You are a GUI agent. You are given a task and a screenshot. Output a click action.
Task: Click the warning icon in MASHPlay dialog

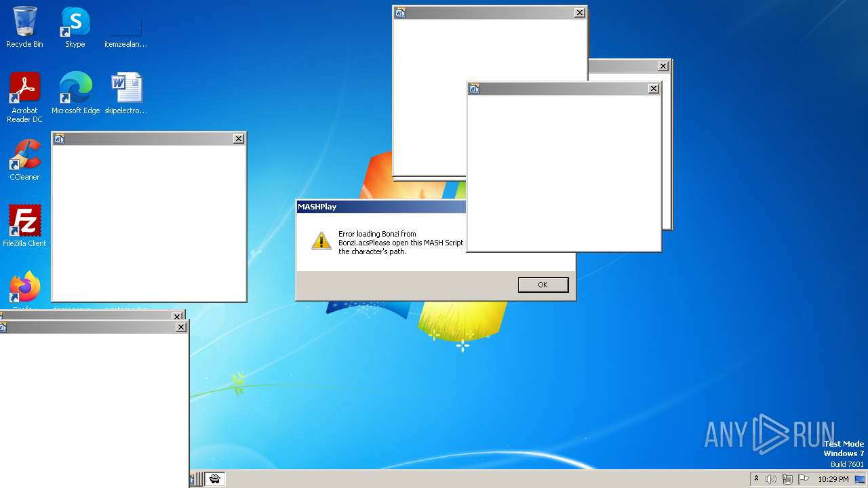coord(321,241)
